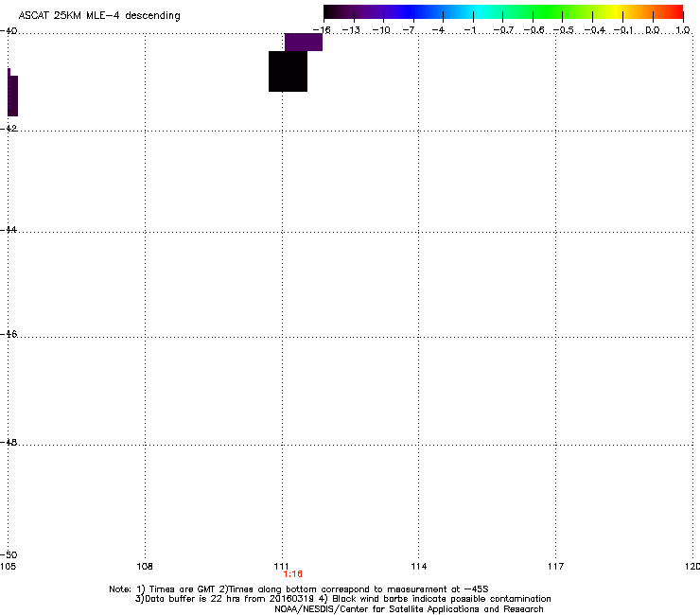Click the "-0.6" color scale label
The image size is (700, 615).
[534, 30]
